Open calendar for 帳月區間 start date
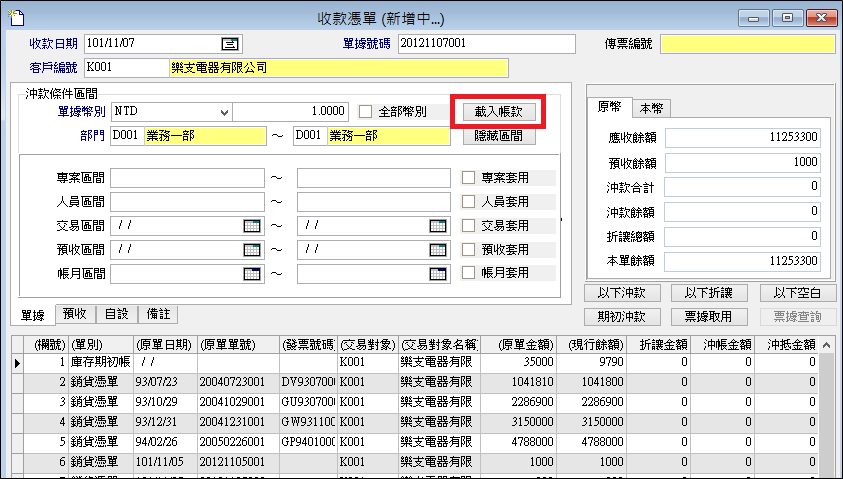843x479 pixels. [x=251, y=273]
